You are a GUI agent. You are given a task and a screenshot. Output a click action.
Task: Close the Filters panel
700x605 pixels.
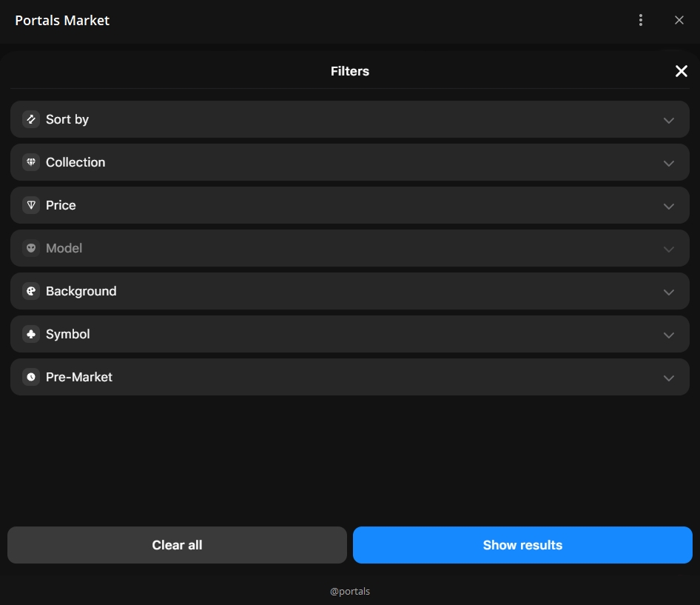click(x=681, y=71)
